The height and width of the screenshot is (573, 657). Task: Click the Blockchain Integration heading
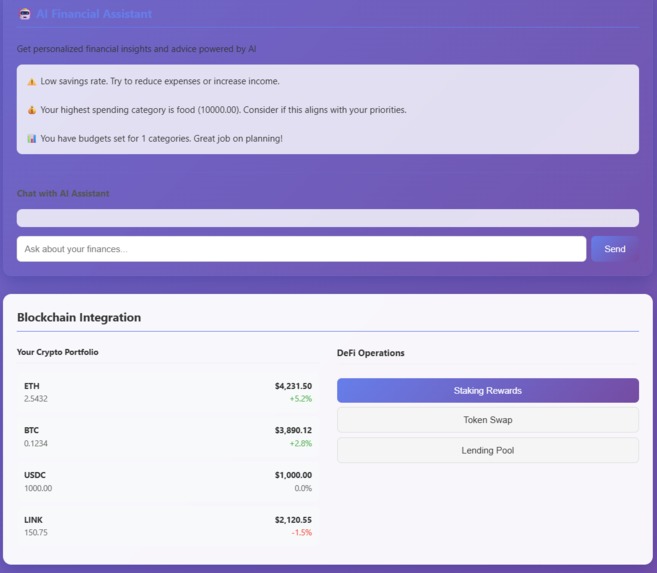[79, 317]
